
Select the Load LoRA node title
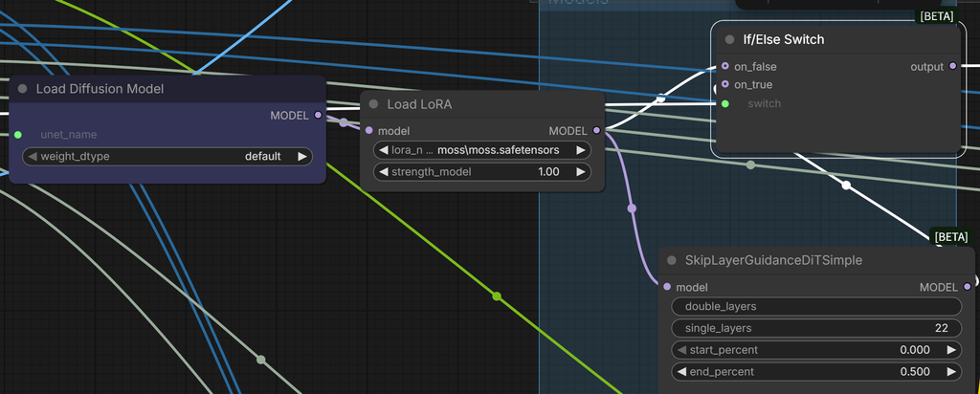click(x=419, y=104)
